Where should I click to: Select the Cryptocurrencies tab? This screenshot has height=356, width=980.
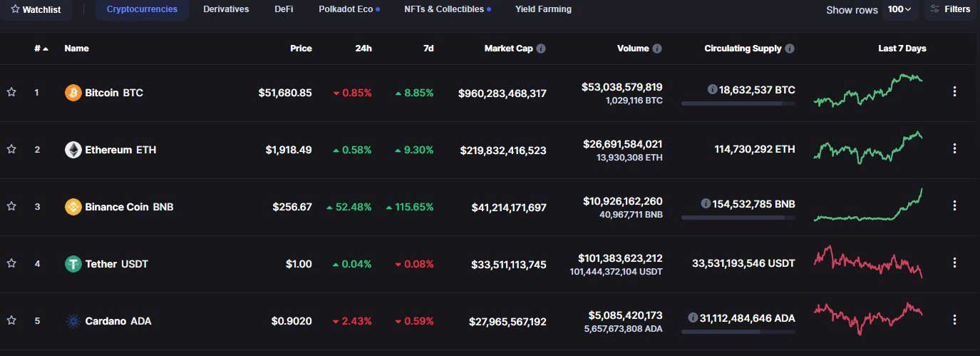[x=143, y=9]
